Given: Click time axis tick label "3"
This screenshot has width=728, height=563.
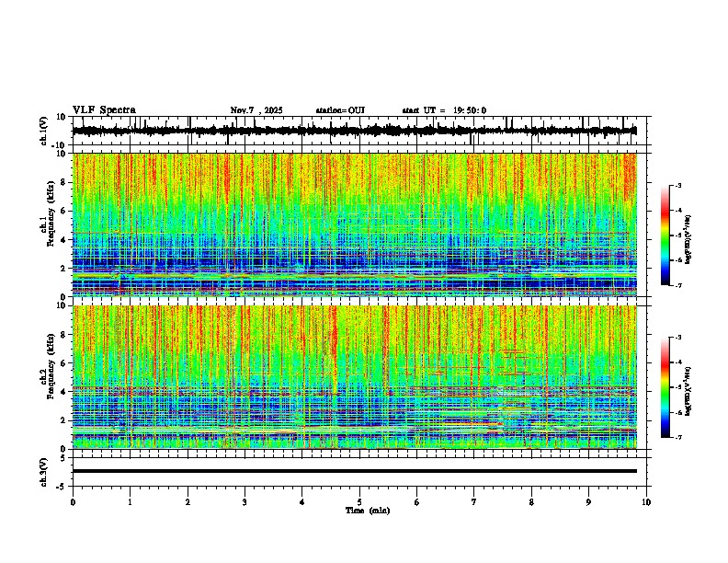Looking at the screenshot, I should (x=245, y=501).
